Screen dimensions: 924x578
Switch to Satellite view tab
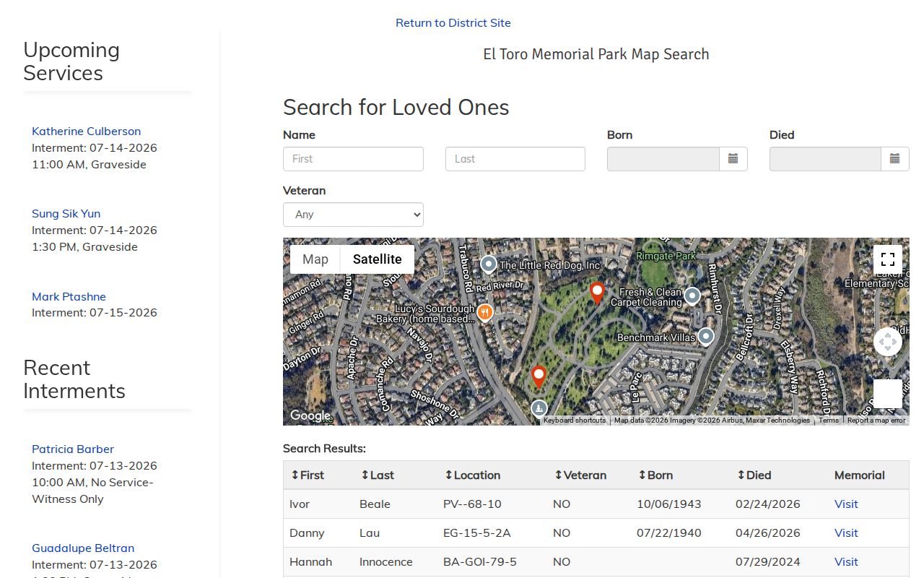tap(378, 259)
